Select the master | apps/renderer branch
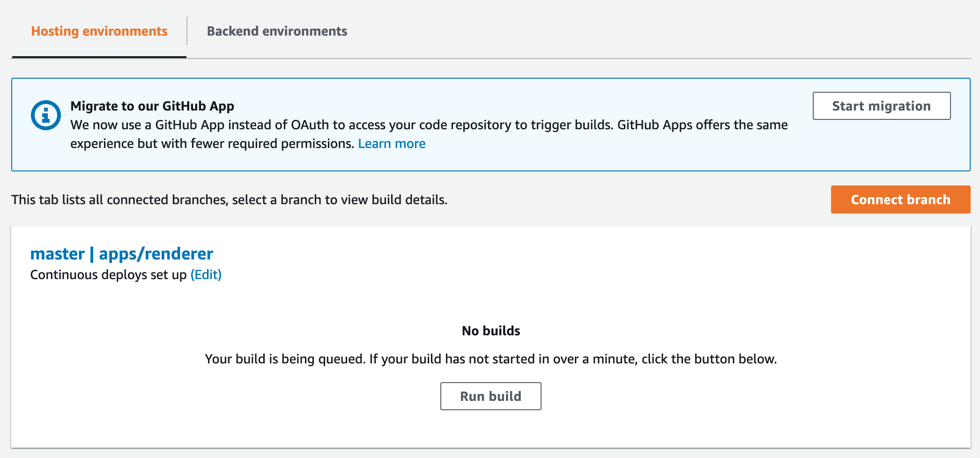The width and height of the screenshot is (980, 458). pos(121,253)
